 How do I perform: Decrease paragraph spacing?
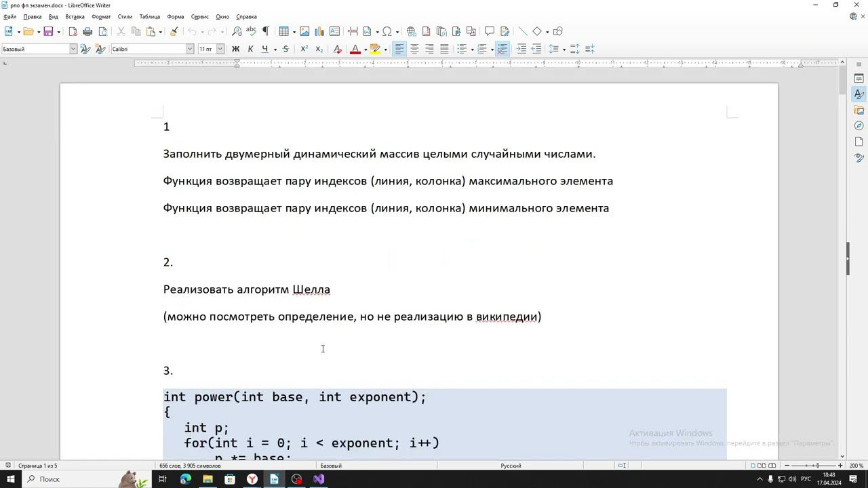tap(590, 49)
